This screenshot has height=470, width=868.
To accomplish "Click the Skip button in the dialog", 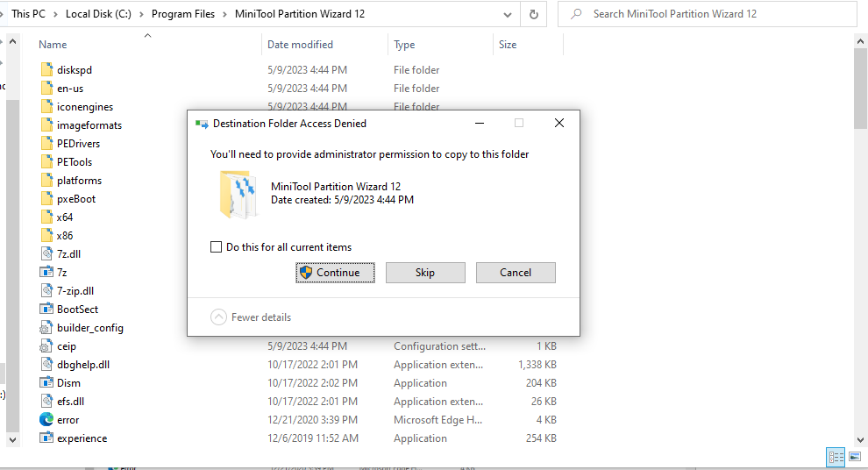I will click(x=425, y=273).
